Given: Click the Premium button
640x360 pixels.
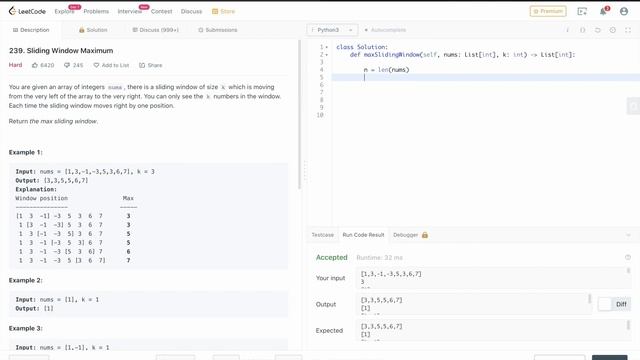Looking at the screenshot, I should pos(548,11).
